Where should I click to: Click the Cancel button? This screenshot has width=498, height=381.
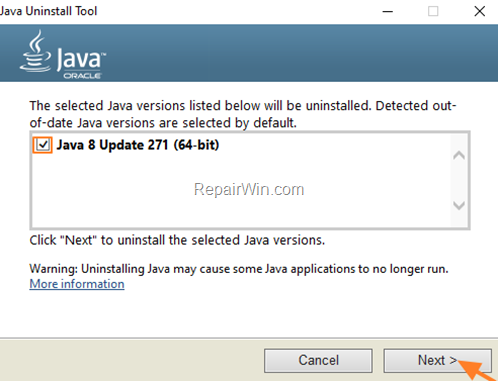[x=318, y=360]
